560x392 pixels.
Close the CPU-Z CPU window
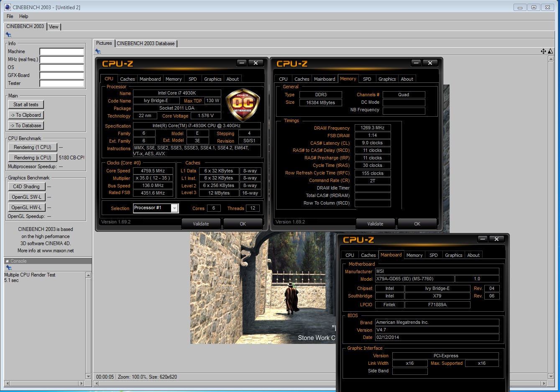click(256, 63)
